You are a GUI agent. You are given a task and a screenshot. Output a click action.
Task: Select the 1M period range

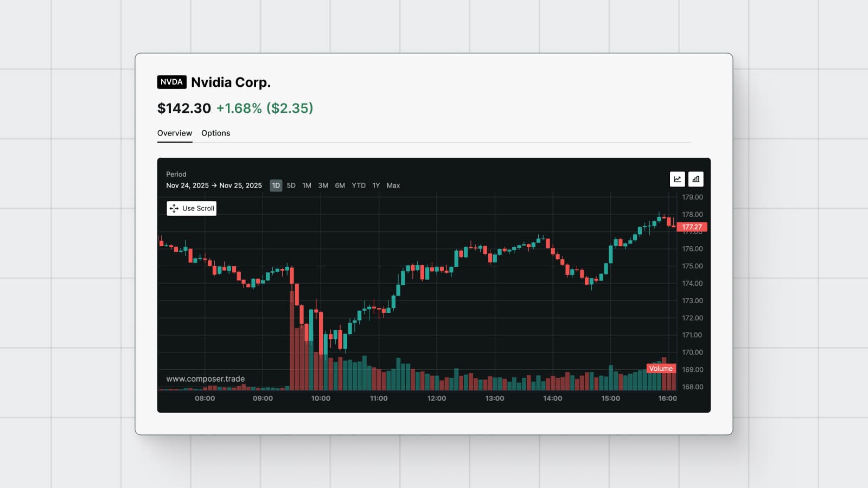point(307,185)
